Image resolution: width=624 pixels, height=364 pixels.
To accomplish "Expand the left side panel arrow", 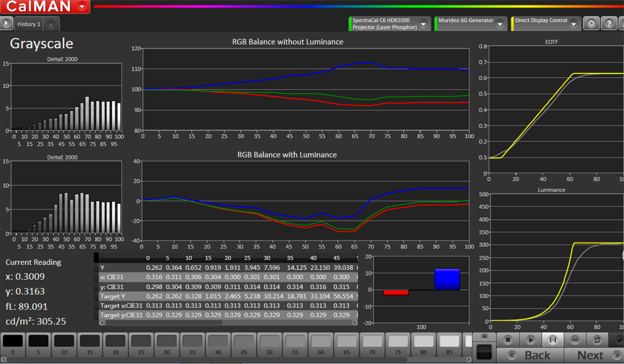I will click(7, 24).
